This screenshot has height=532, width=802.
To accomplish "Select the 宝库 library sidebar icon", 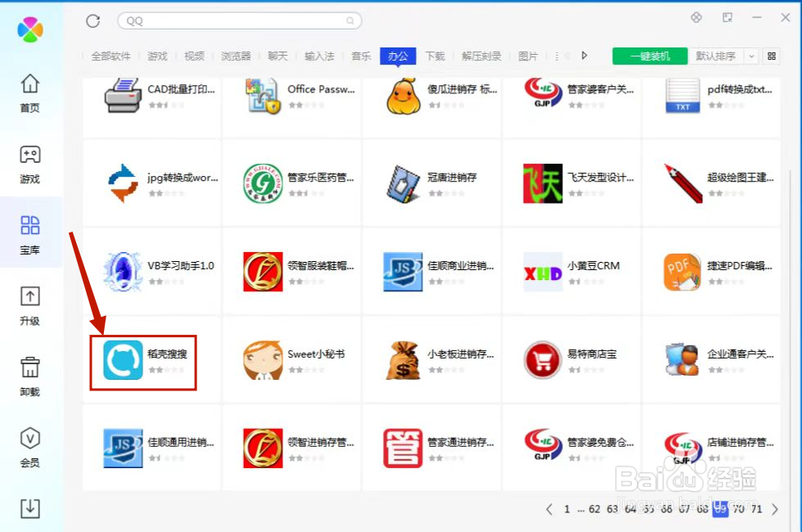I will click(x=29, y=224).
